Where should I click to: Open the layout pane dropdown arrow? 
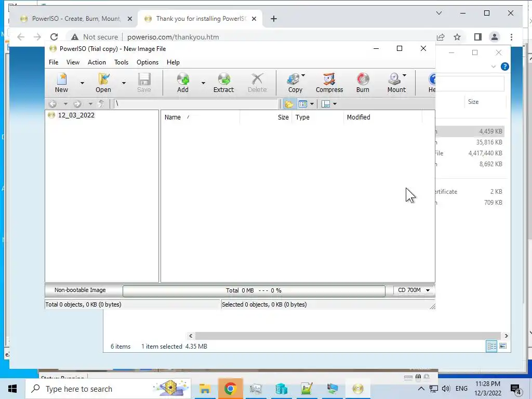(x=335, y=104)
